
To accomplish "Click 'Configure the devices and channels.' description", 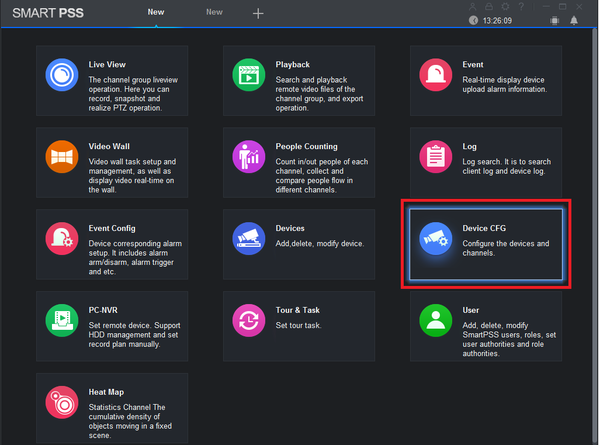I will tap(506, 248).
